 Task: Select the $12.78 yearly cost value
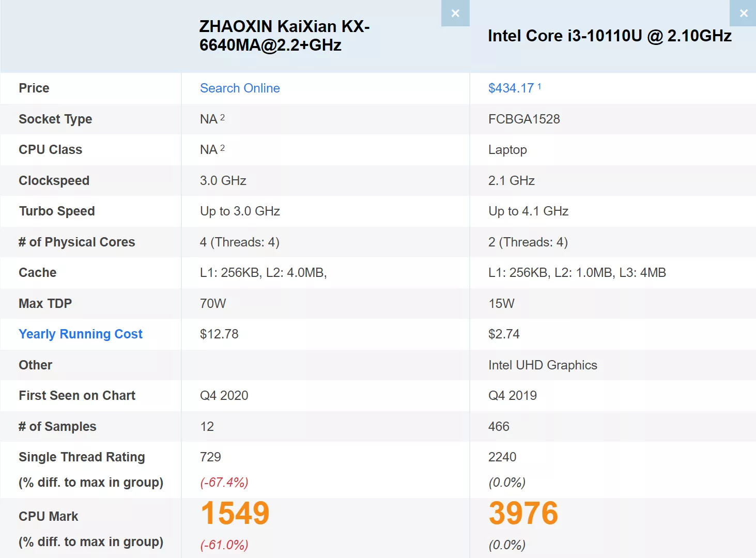(219, 334)
